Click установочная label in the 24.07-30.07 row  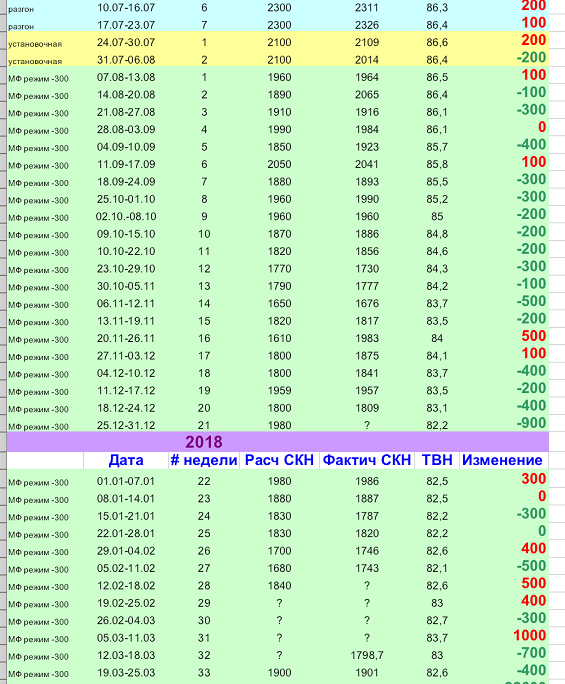[35, 44]
